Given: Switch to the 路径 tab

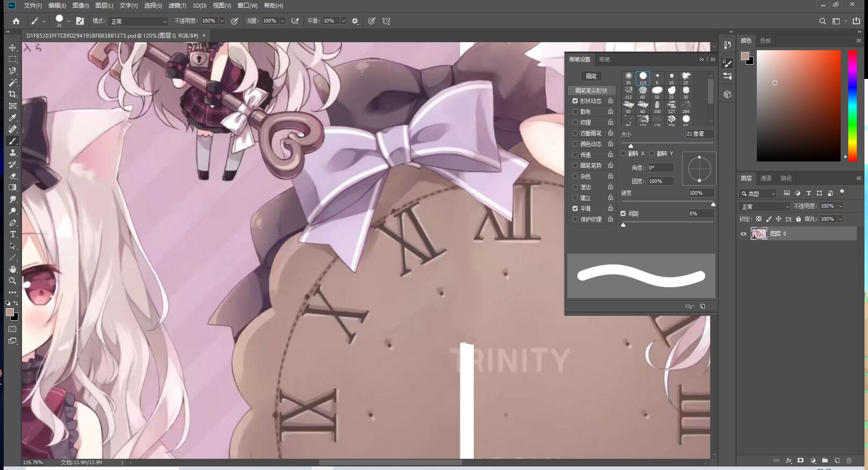Looking at the screenshot, I should point(786,178).
